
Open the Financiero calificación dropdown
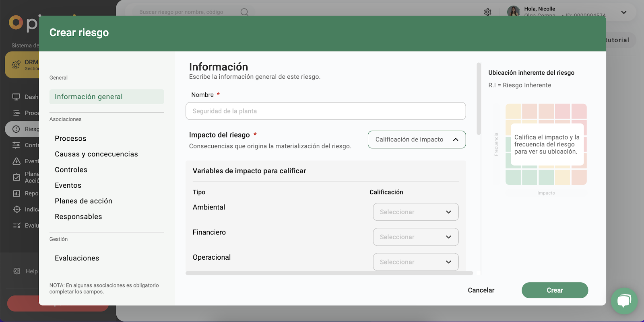pos(415,237)
